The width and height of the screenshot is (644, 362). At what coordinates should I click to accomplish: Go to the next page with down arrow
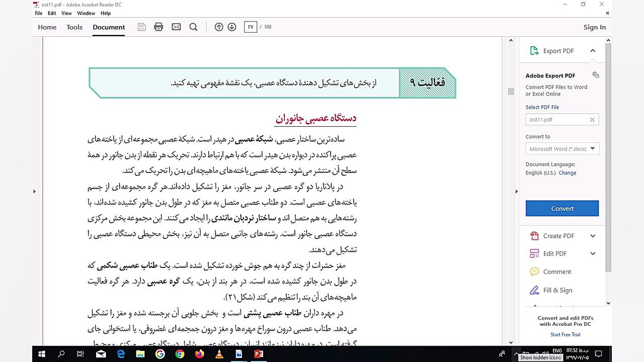(232, 27)
